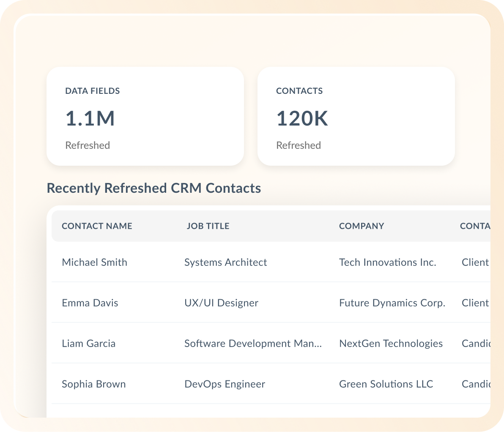
Task: Select the Contact Name column header
Action: pos(97,226)
